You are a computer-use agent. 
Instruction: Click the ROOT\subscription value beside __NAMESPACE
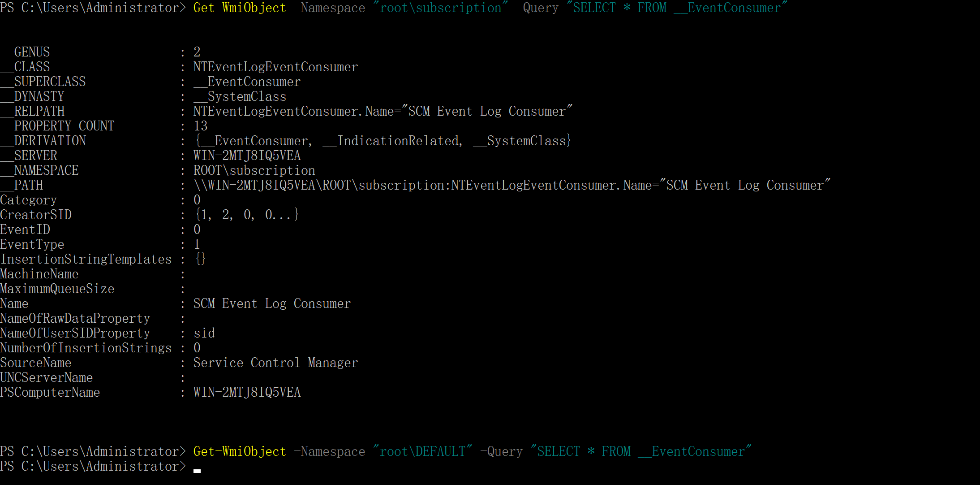pos(254,170)
